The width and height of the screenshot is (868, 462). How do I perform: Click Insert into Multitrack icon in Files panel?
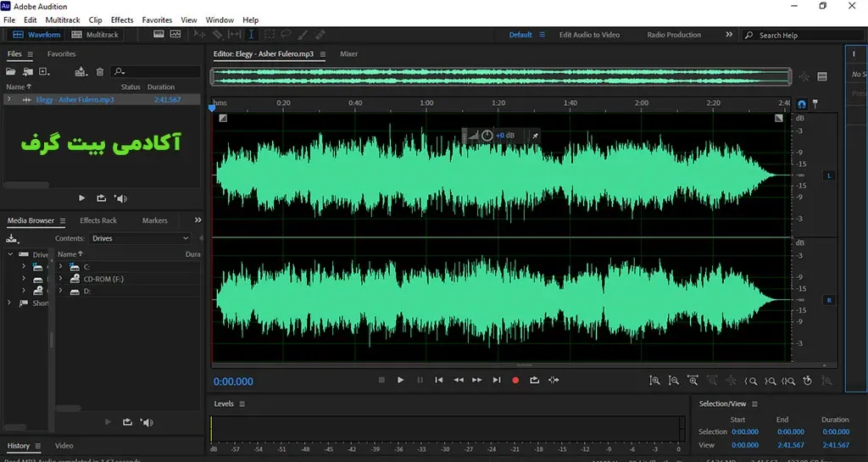tap(81, 71)
